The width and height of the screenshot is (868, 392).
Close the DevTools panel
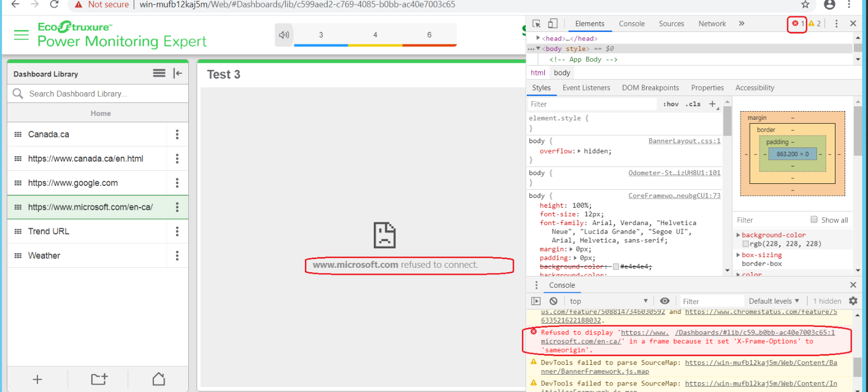coord(853,24)
